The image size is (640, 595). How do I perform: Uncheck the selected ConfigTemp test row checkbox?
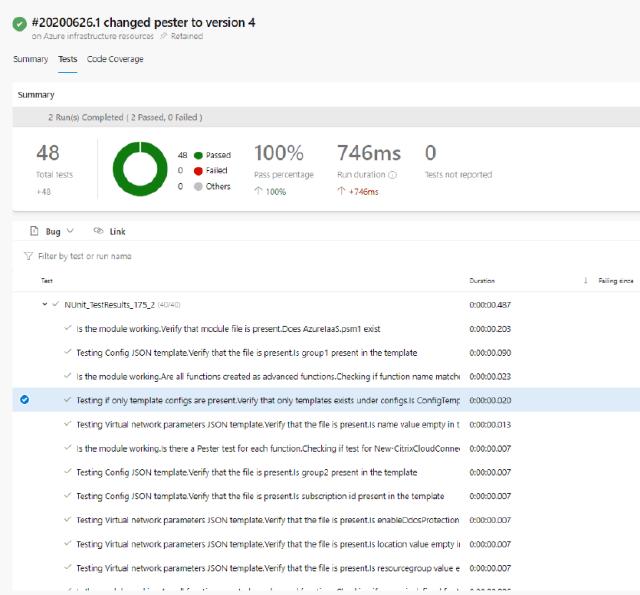(x=25, y=400)
